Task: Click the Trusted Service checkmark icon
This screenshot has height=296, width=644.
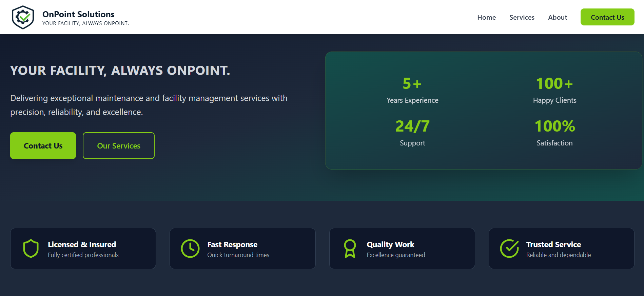Action: [x=509, y=249]
